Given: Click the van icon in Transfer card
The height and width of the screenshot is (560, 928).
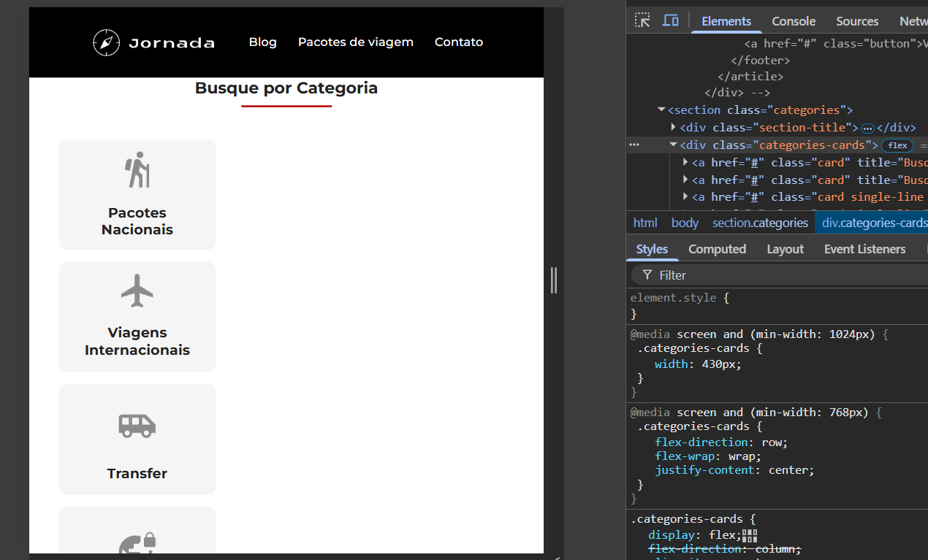Looking at the screenshot, I should coord(137,426).
